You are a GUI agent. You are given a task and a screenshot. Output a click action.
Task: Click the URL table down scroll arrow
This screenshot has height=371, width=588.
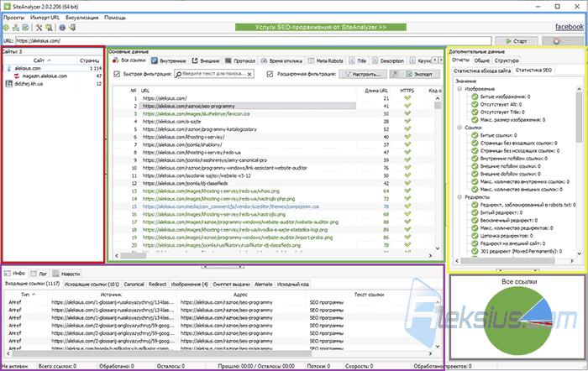tap(438, 248)
